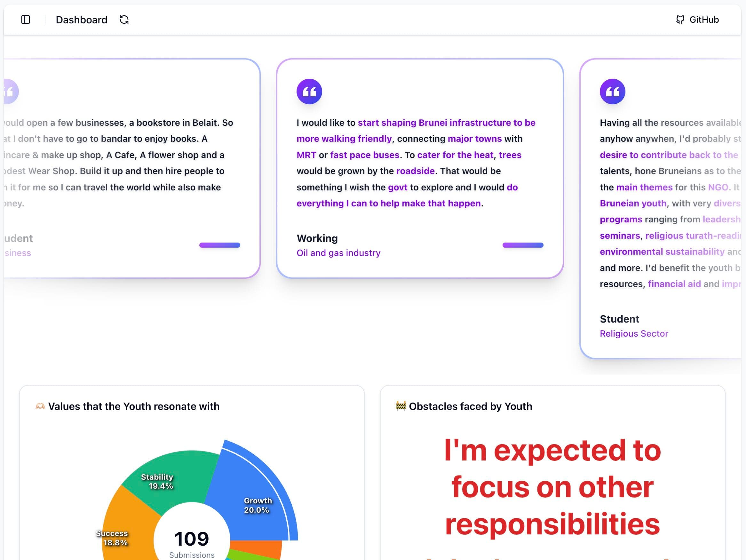746x560 pixels.
Task: Click the Religious Sector label
Action: [634, 334]
